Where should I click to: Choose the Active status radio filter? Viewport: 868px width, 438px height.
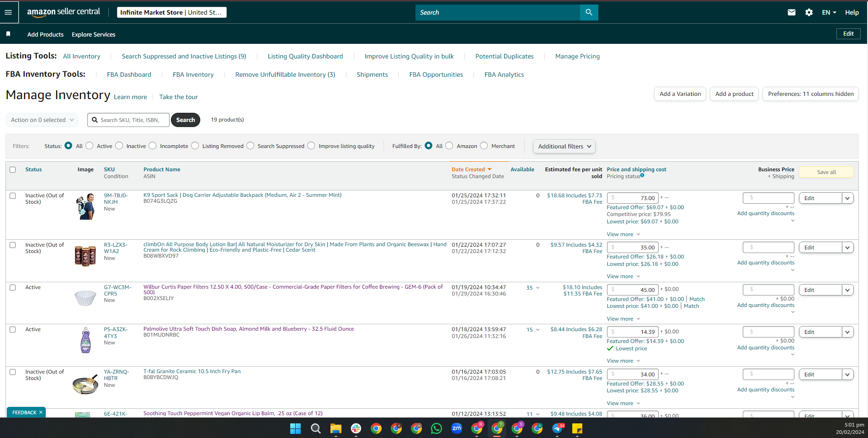pos(90,146)
